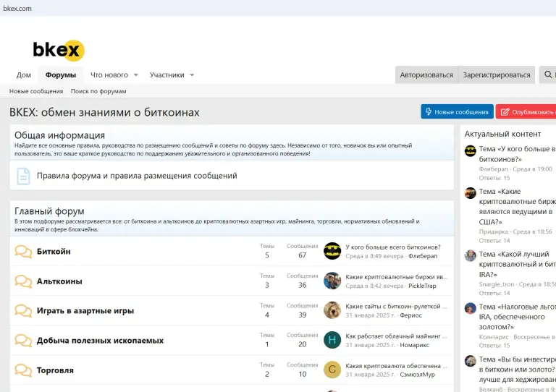Click chat bubble icon beside Альткоины

click(23, 281)
